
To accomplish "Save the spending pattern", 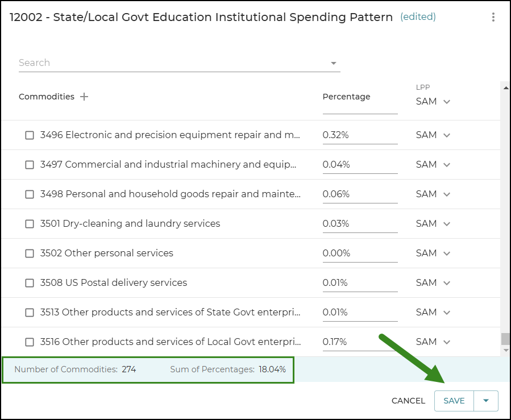I will [454, 401].
